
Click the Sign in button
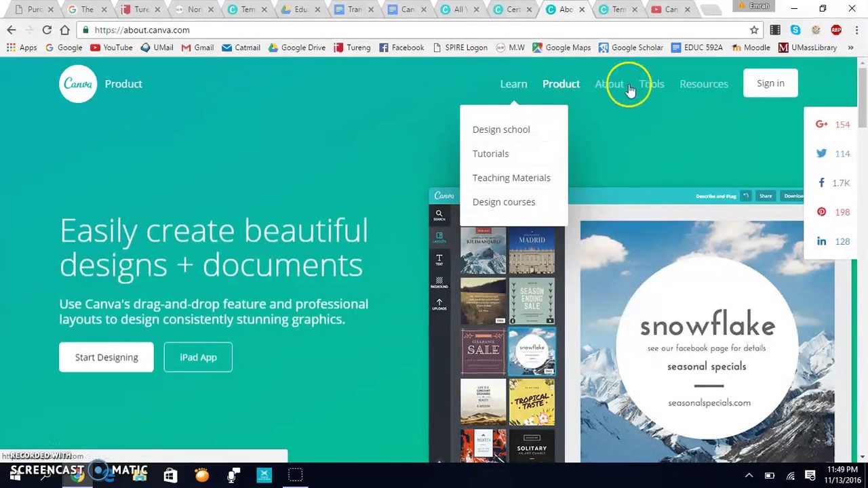tap(770, 83)
